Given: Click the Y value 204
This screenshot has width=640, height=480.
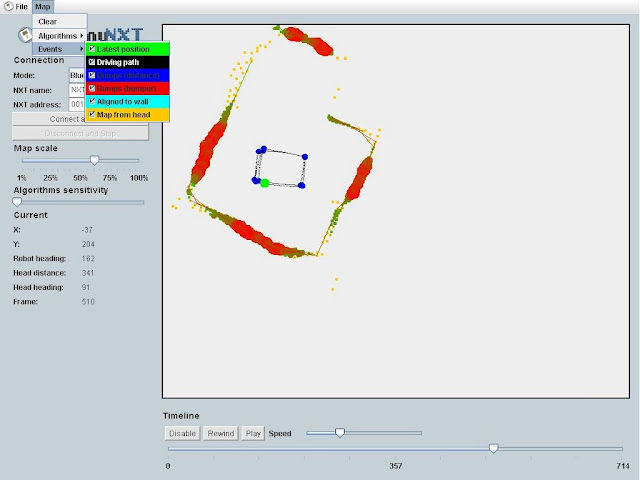Looking at the screenshot, I should pos(88,244).
